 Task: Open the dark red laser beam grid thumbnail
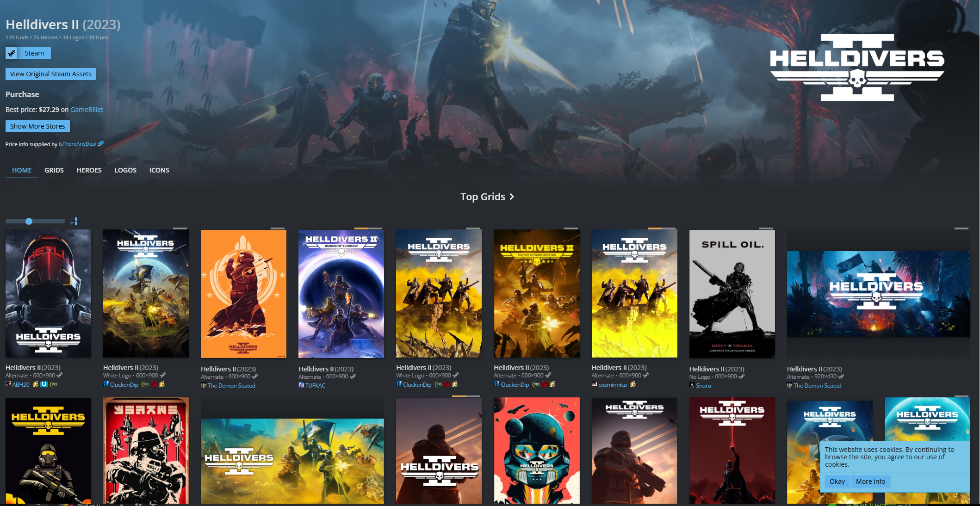(x=732, y=450)
